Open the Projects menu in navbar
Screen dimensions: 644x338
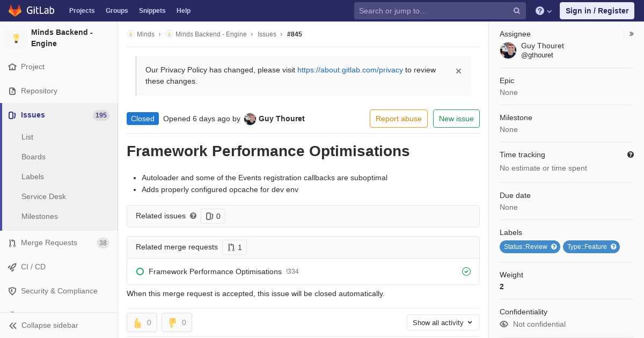82,11
